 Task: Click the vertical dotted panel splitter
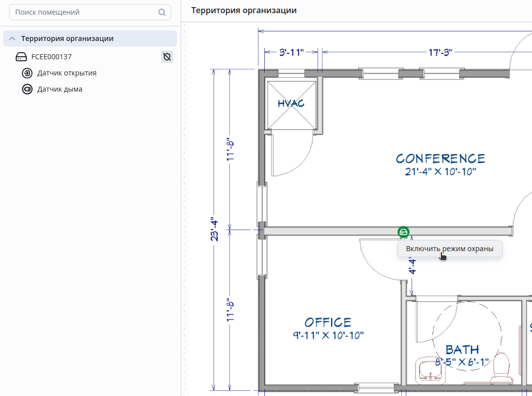tap(184, 203)
